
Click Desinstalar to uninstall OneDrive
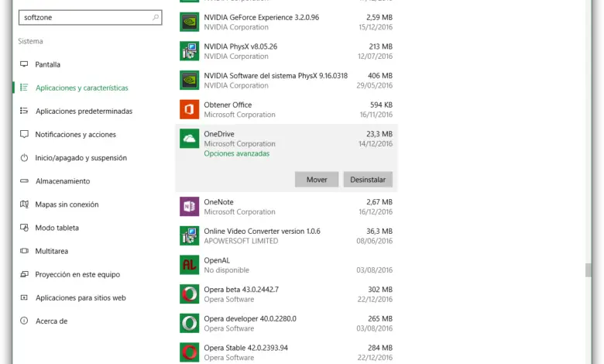[368, 180]
